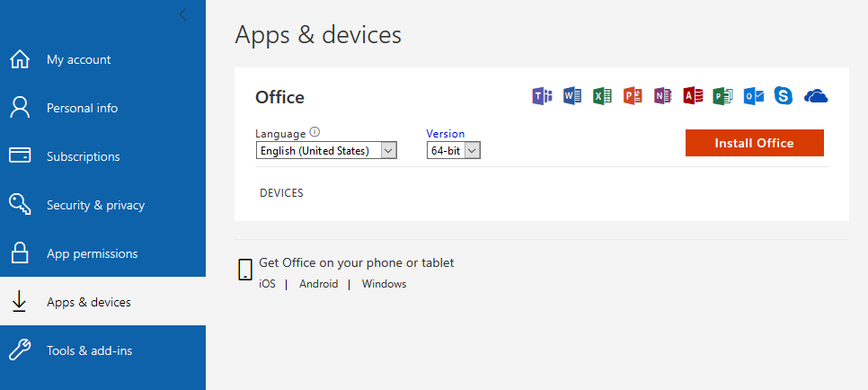Click the Word app icon
The width and height of the screenshot is (868, 390).
(572, 96)
